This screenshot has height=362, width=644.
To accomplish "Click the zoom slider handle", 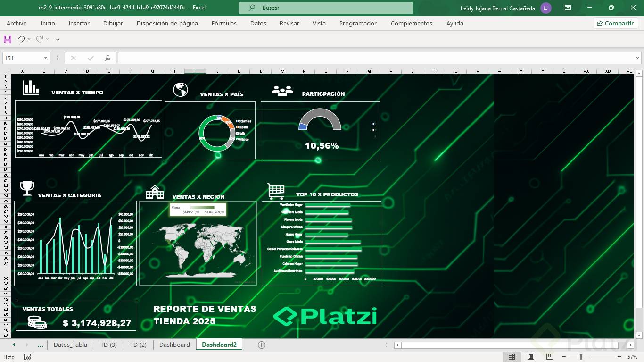I will pyautogui.click(x=581, y=357).
